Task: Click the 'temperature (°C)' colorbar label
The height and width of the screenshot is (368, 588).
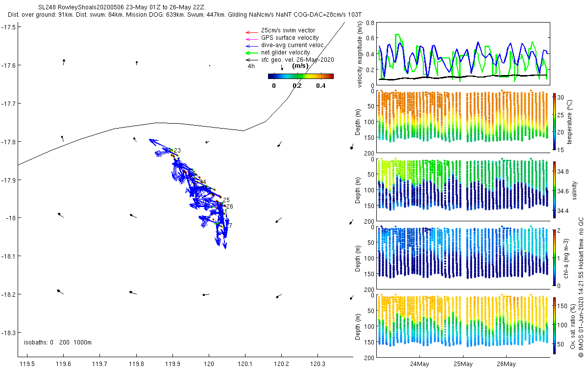Action: point(569,121)
